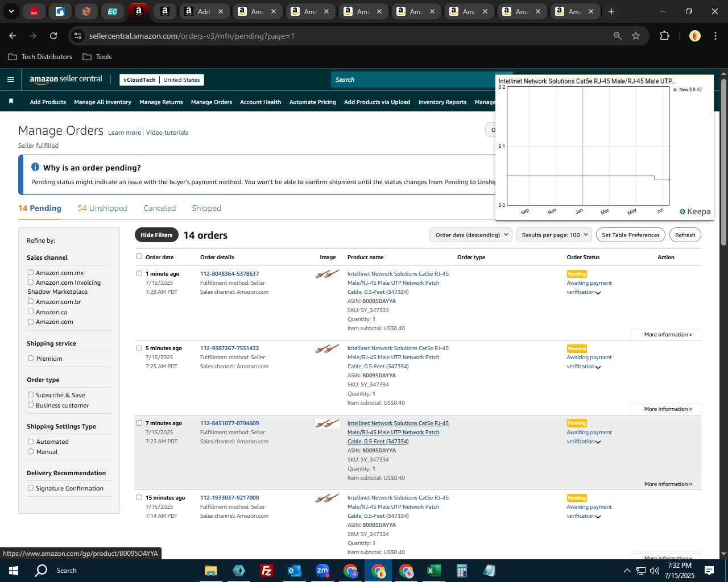728x582 pixels.
Task: Click the Keepa logo in the price chart
Action: tap(695, 211)
